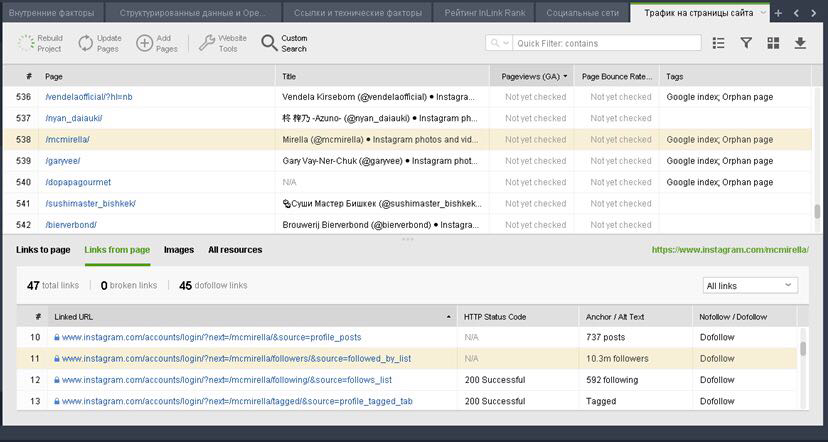Click the Tags column header

click(735, 77)
